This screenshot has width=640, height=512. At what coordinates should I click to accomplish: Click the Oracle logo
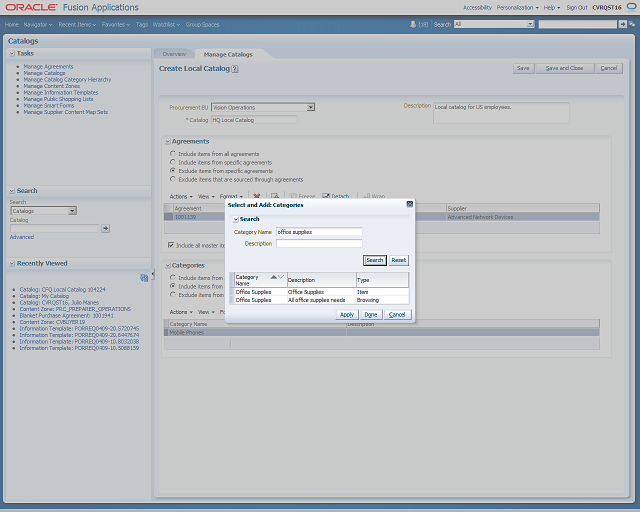31,7
